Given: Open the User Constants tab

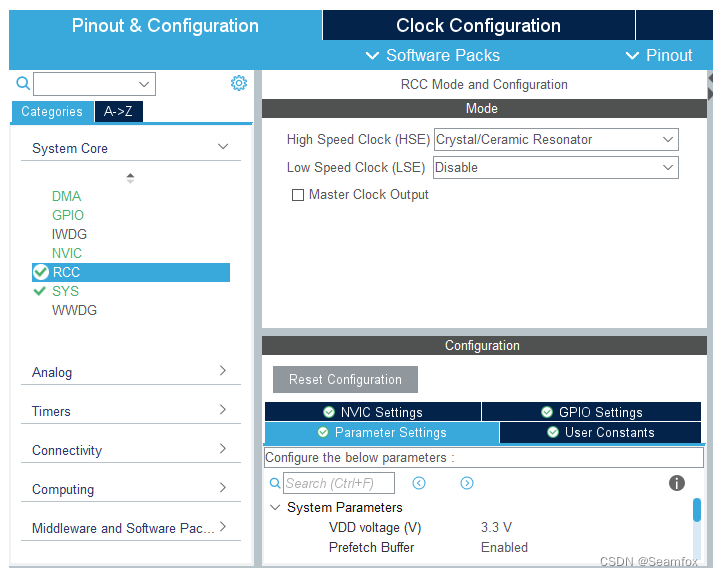Looking at the screenshot, I should [600, 432].
